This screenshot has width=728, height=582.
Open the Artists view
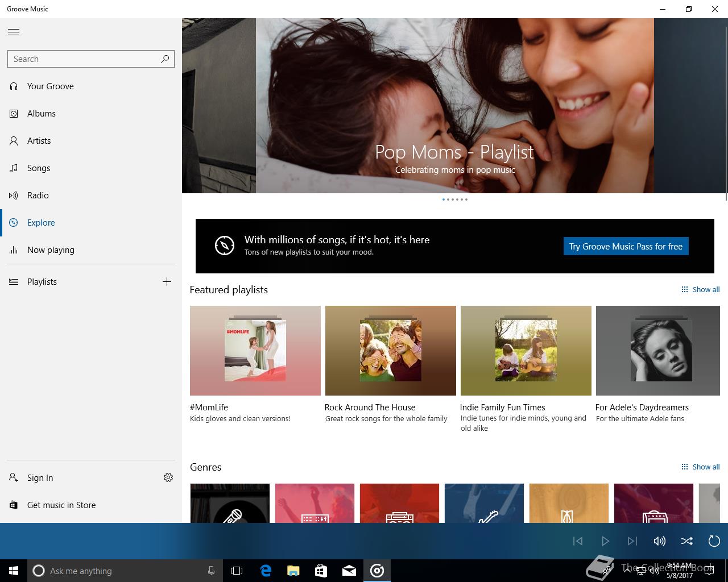tap(91, 141)
